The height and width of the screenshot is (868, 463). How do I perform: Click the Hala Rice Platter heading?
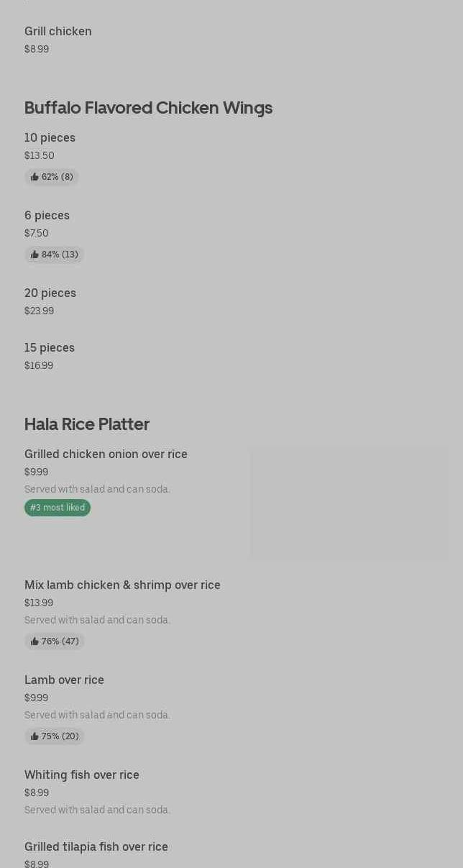coord(87,424)
